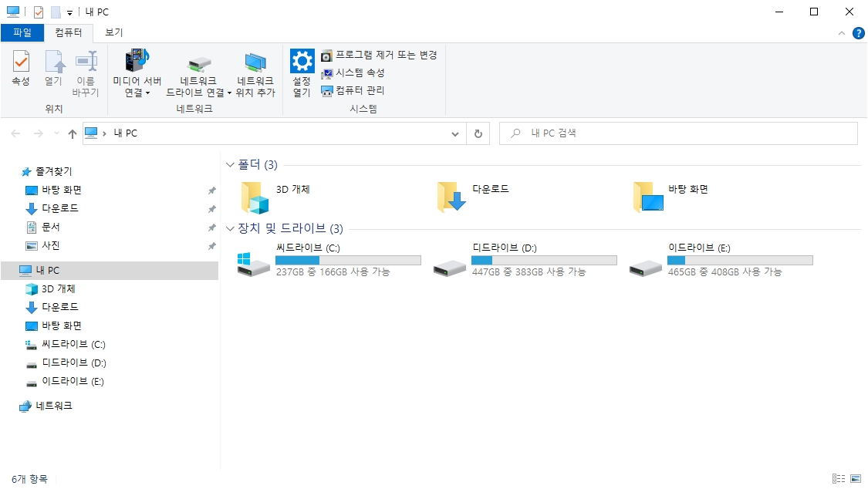This screenshot has width=868, height=489.
Task: Collapse the 폴더 (3) group
Action: 230,165
